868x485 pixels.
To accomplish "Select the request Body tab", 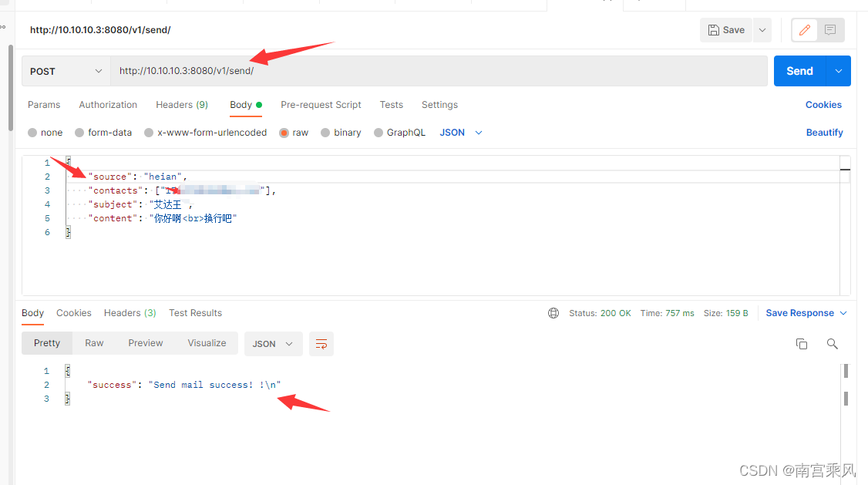I will point(246,105).
